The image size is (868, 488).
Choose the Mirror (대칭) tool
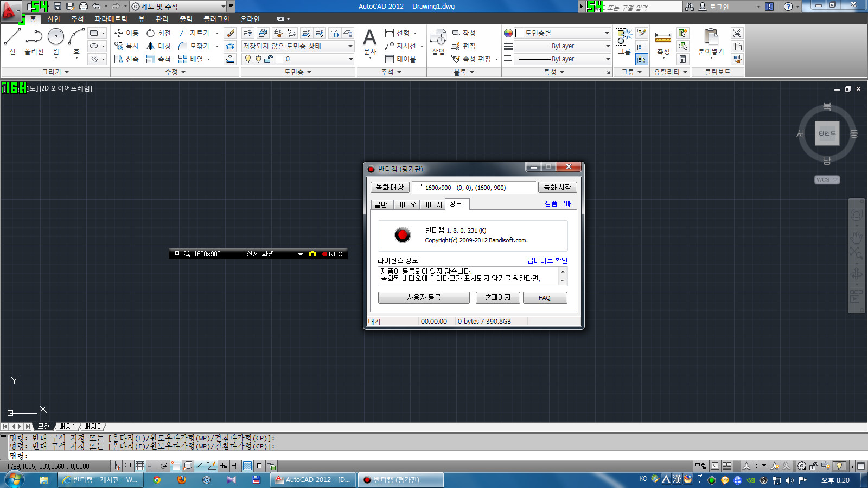pos(158,46)
